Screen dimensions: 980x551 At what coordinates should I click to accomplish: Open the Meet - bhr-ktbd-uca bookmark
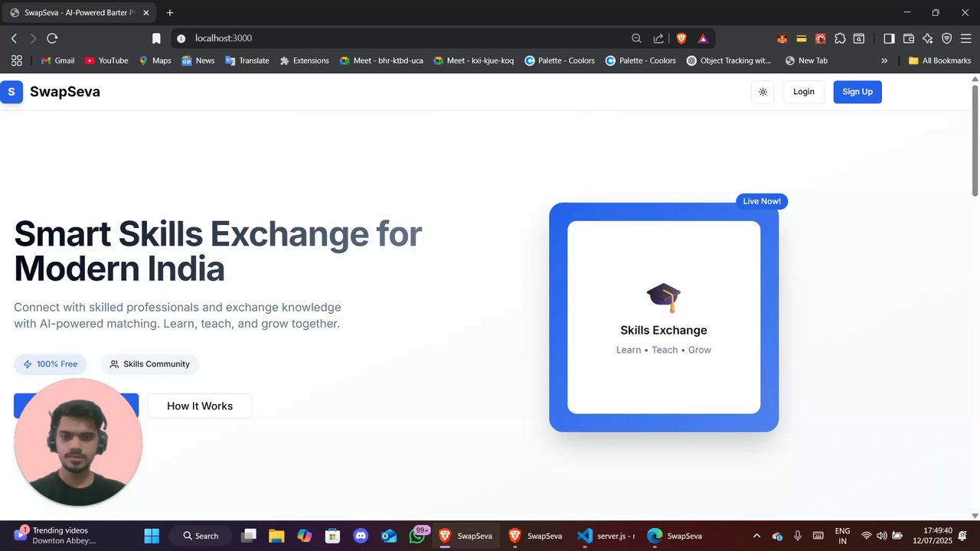[x=381, y=60]
